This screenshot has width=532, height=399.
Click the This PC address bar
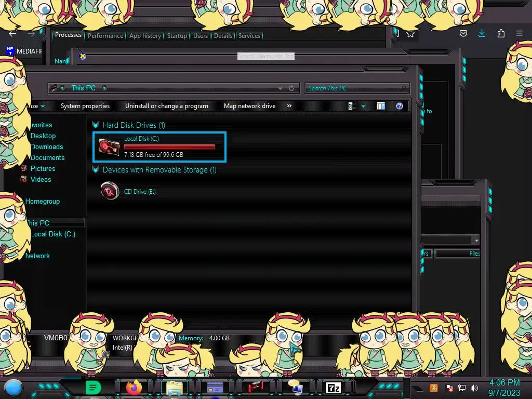pos(174,88)
